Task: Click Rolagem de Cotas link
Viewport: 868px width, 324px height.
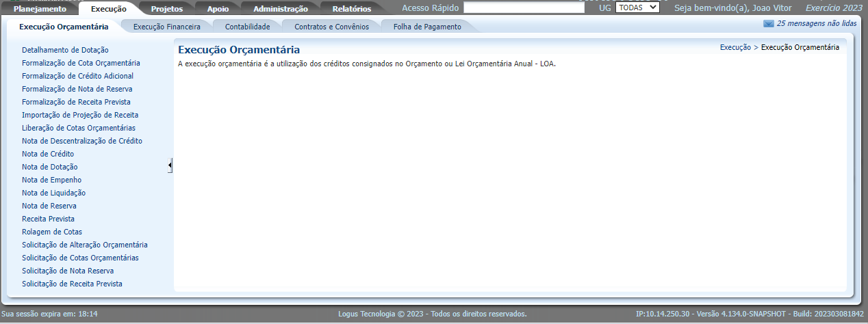Action: 52,232
